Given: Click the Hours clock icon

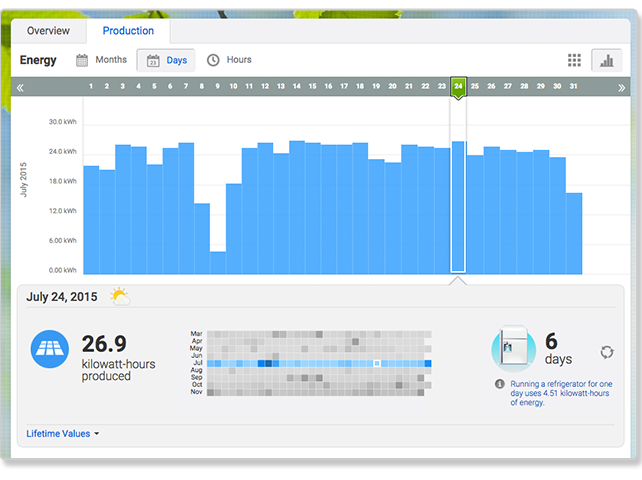Looking at the screenshot, I should tap(213, 60).
